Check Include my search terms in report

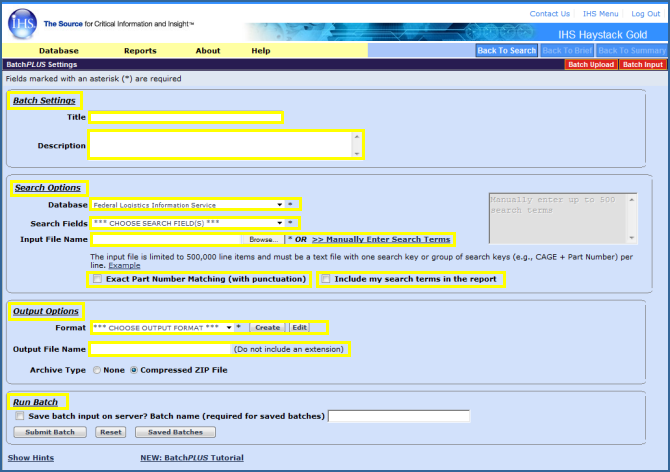(x=326, y=279)
